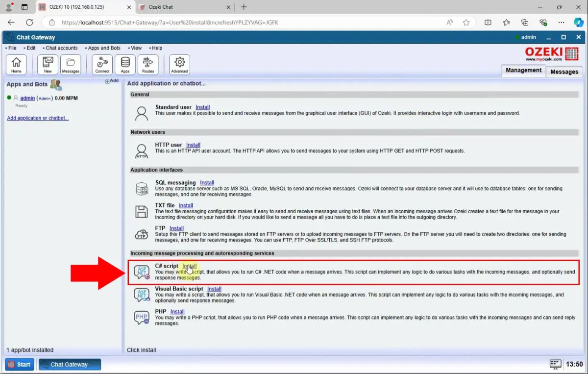Viewport: 588px width, 374px height.
Task: Click Add application or chatbot link
Action: point(38,118)
